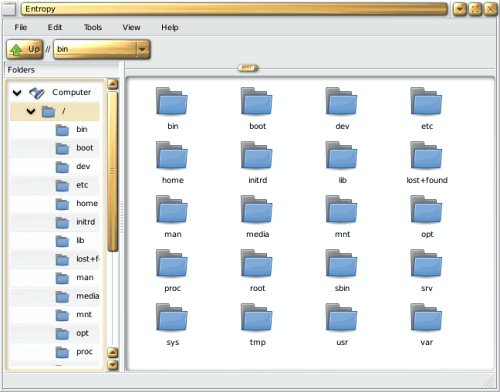
Task: Open the Help menu
Action: coord(170,27)
